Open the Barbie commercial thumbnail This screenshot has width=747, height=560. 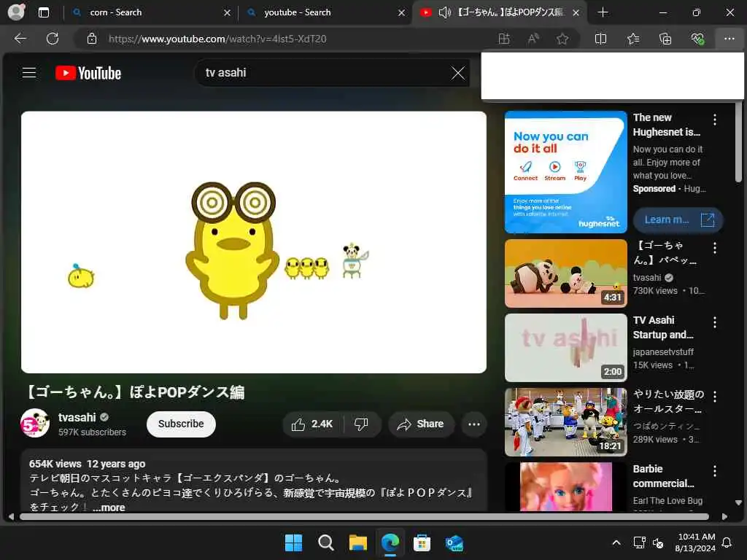[565, 486]
